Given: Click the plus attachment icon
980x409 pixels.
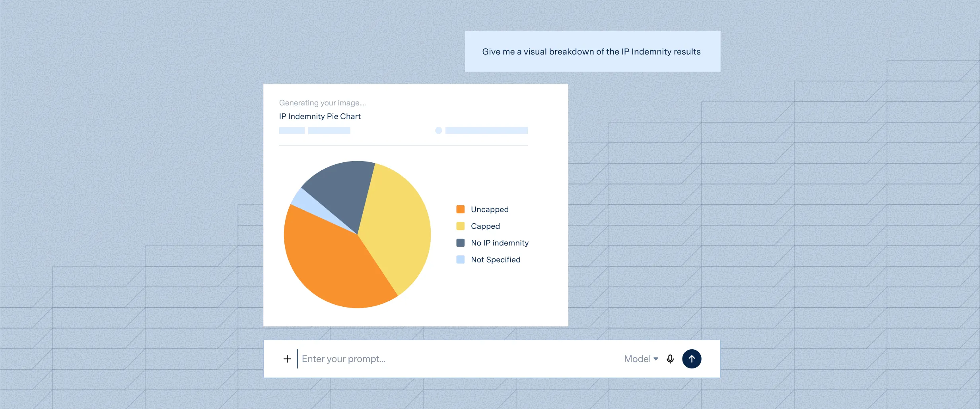Looking at the screenshot, I should [287, 359].
